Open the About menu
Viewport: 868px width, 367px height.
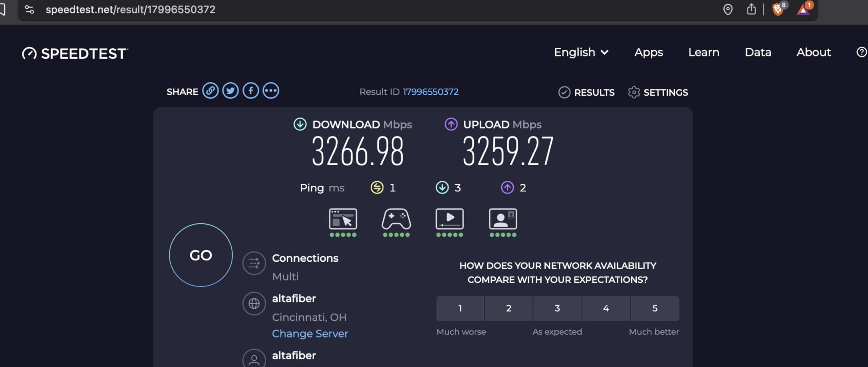click(x=814, y=52)
